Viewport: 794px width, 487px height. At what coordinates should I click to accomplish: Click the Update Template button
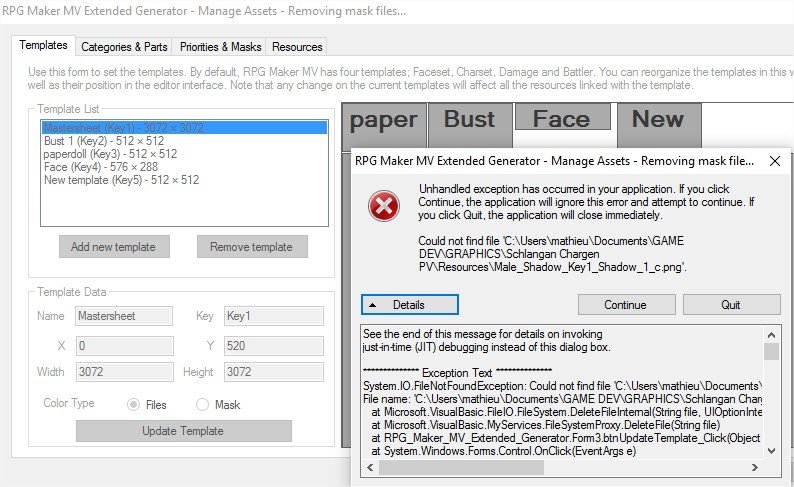point(183,431)
